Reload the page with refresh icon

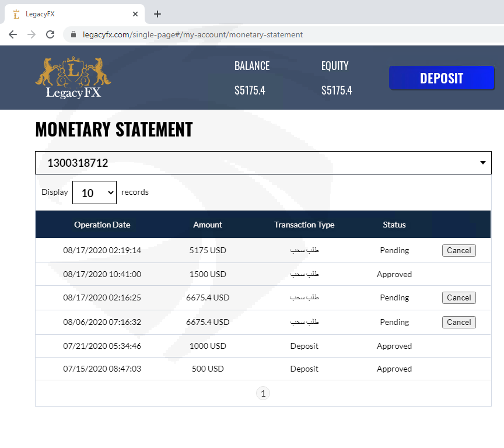tap(50, 34)
